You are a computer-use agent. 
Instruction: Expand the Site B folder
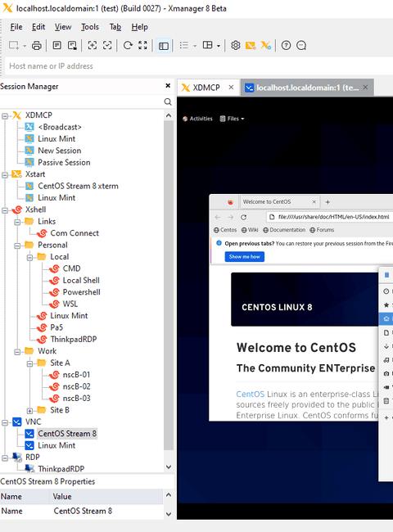pyautogui.click(x=29, y=411)
